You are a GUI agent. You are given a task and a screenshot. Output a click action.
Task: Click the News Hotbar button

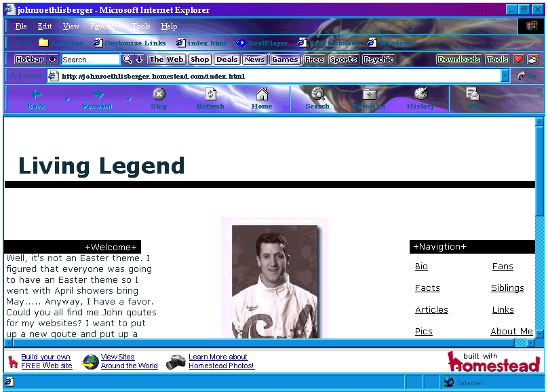tap(254, 60)
